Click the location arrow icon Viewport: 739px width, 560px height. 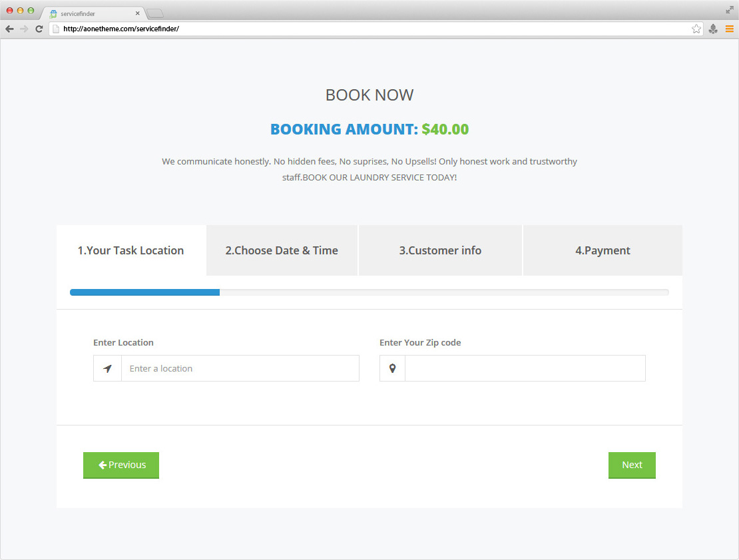108,368
